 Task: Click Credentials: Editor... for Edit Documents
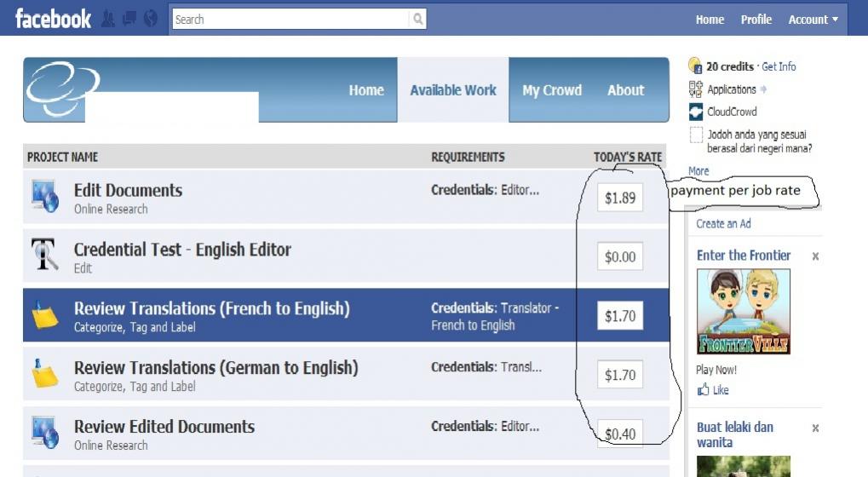coord(485,190)
